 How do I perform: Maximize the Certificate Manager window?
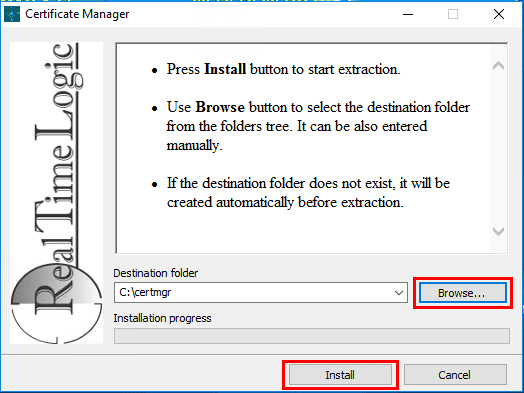(453, 14)
